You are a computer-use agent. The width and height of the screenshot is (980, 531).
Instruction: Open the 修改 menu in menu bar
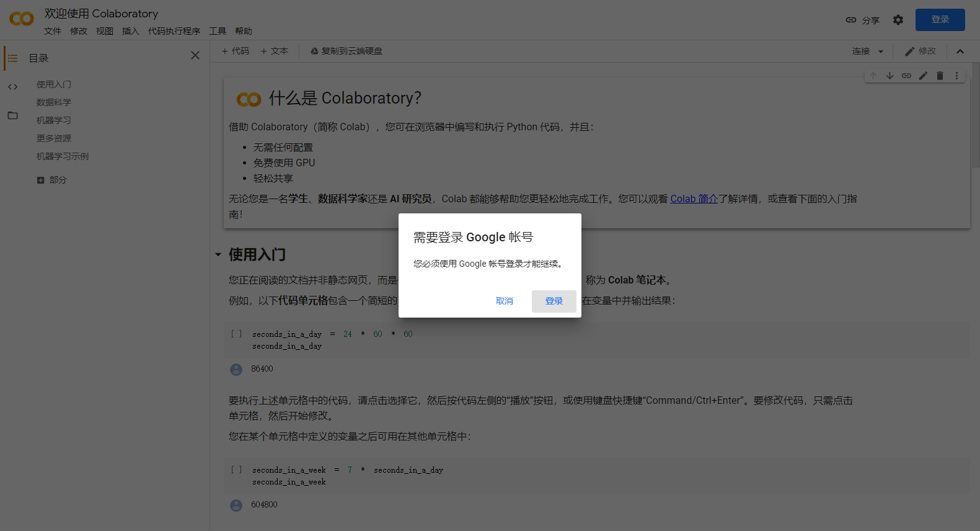pyautogui.click(x=79, y=31)
